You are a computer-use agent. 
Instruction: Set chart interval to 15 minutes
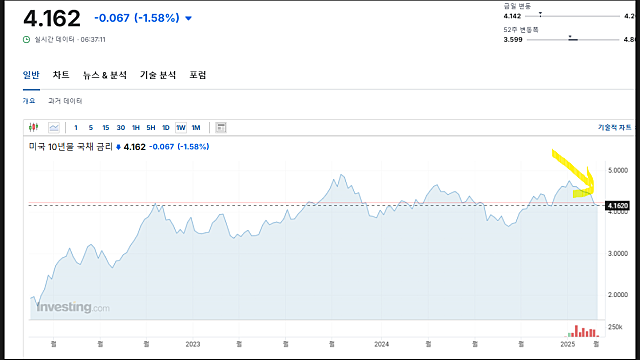pyautogui.click(x=106, y=128)
